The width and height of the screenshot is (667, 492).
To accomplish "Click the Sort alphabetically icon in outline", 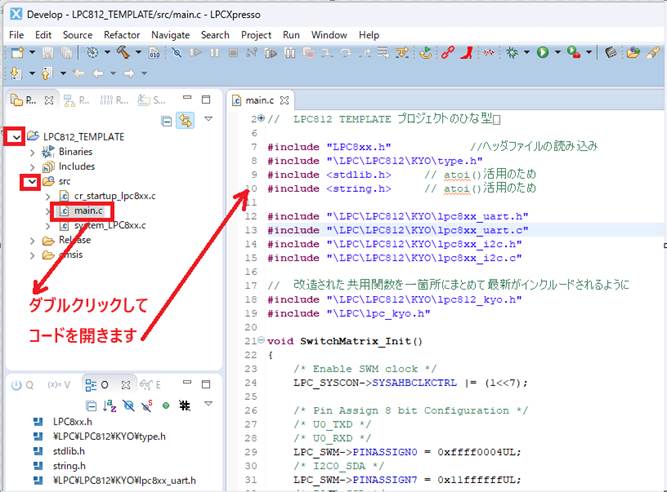I will coord(110,403).
